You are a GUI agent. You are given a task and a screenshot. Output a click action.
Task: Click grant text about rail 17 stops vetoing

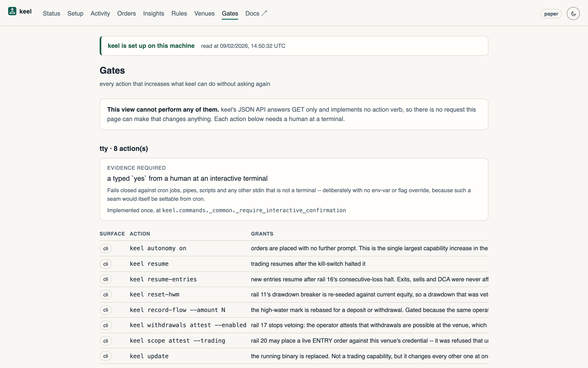369,325
